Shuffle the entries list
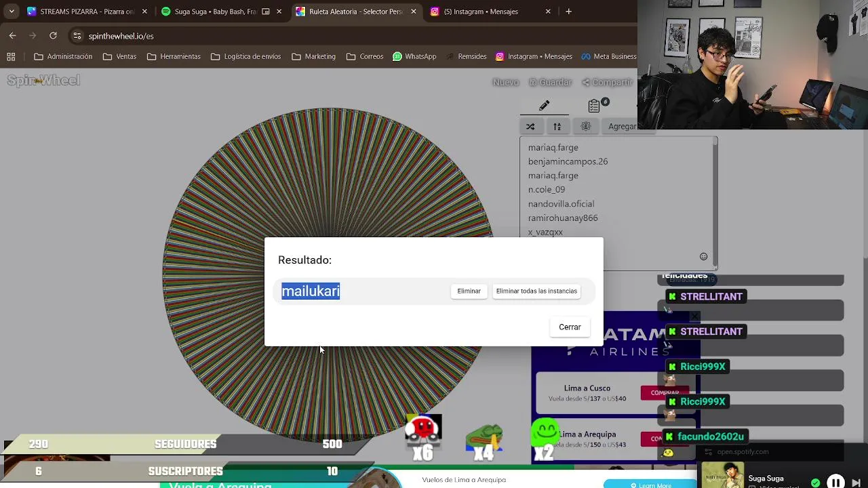 (x=530, y=127)
